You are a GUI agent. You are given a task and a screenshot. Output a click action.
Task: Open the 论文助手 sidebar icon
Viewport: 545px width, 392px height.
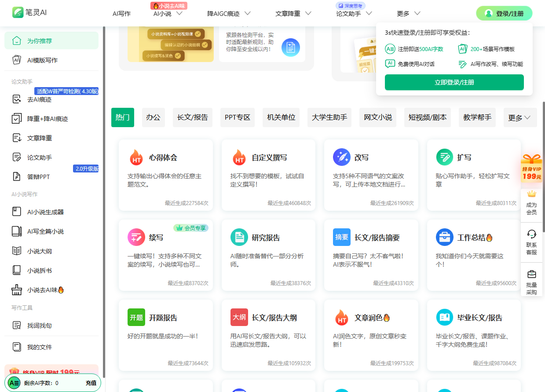pos(17,158)
